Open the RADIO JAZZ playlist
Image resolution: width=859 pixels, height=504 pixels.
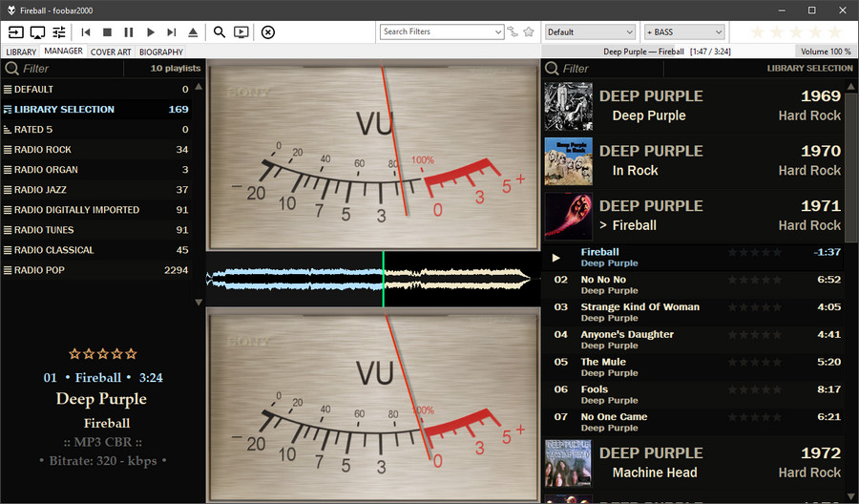click(x=95, y=190)
